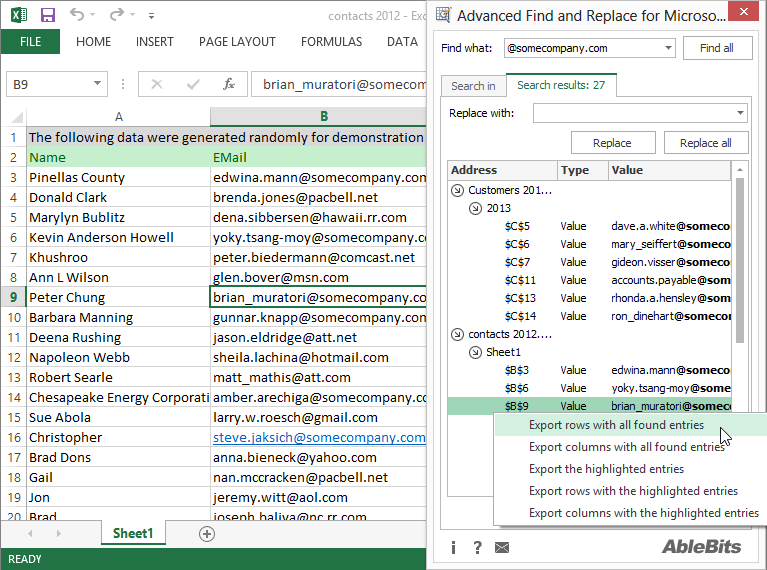The width and height of the screenshot is (767, 570).
Task: Click the Type column header
Action: click(x=583, y=170)
